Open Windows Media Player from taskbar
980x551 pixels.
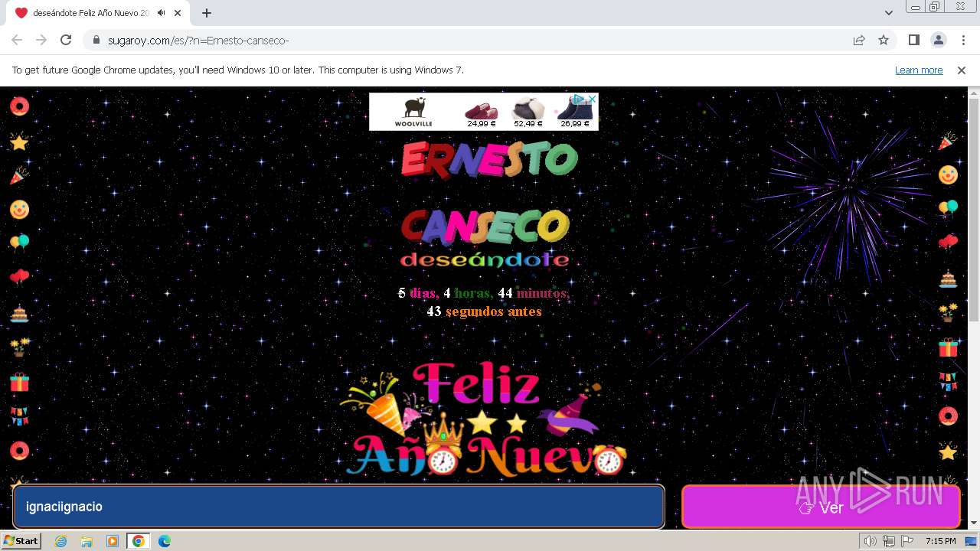coord(113,541)
